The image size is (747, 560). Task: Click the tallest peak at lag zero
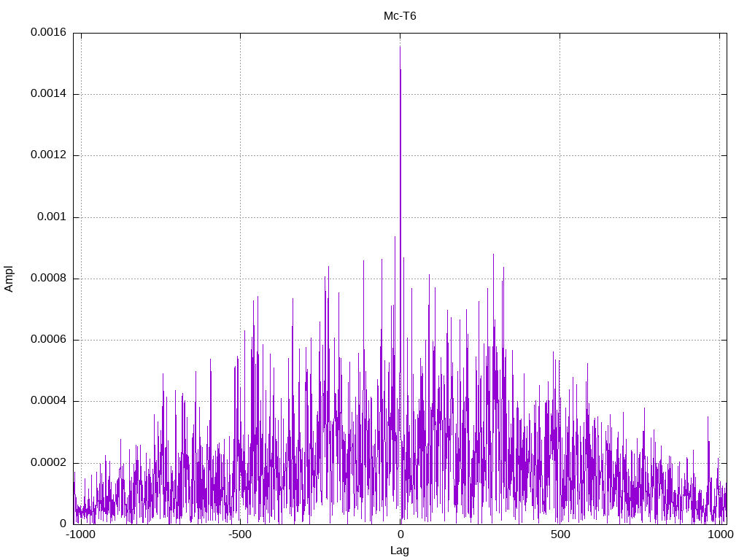click(400, 47)
